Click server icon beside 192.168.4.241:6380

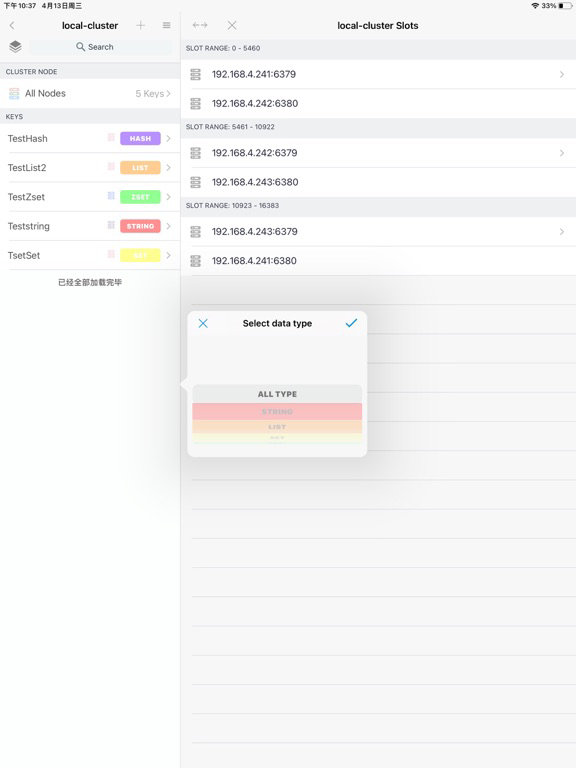coord(195,261)
